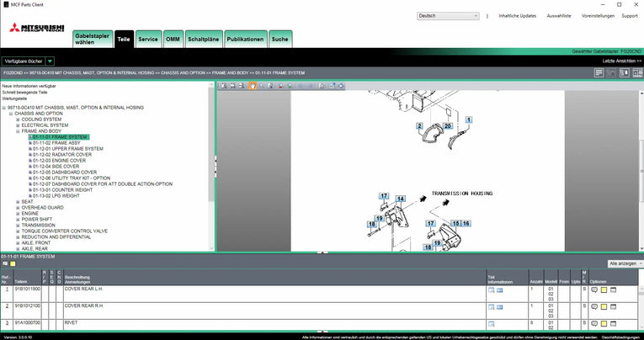Select 01-12-03 ENGINE COVER in the tree
Viewport: 644px width, 340px height.
tap(60, 161)
